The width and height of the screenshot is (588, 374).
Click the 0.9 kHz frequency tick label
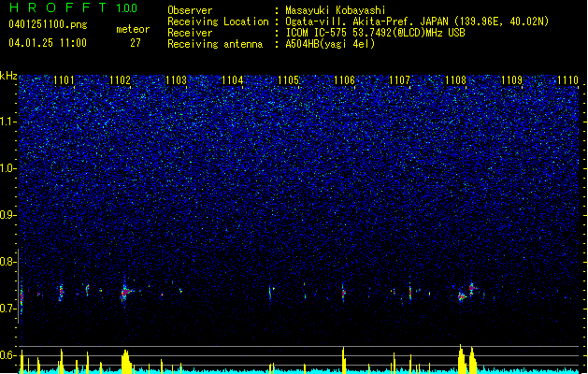pyautogui.click(x=7, y=215)
